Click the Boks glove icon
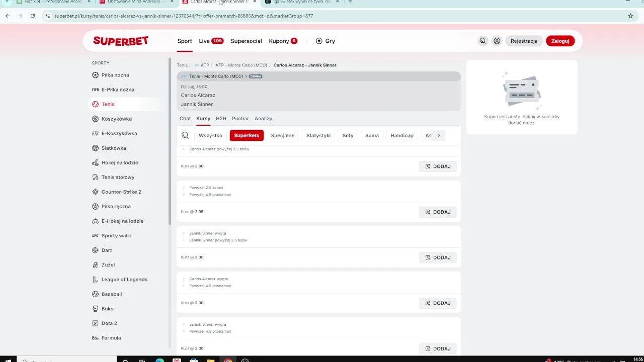Screen dimensions: 644x362 pos(95,308)
